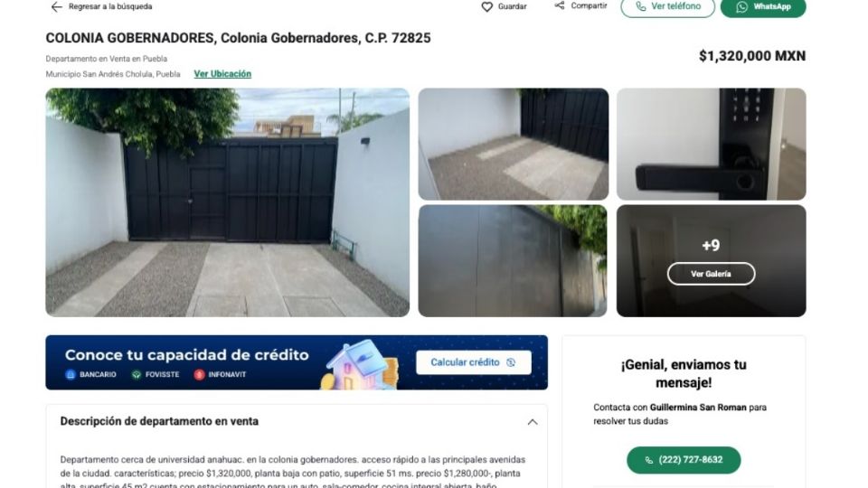Screen dimensions: 868x488
Task: Click Calcular crédito button
Action: coord(473,362)
